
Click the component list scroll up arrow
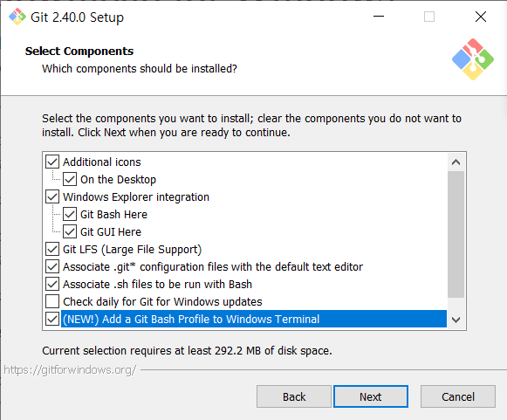(456, 162)
